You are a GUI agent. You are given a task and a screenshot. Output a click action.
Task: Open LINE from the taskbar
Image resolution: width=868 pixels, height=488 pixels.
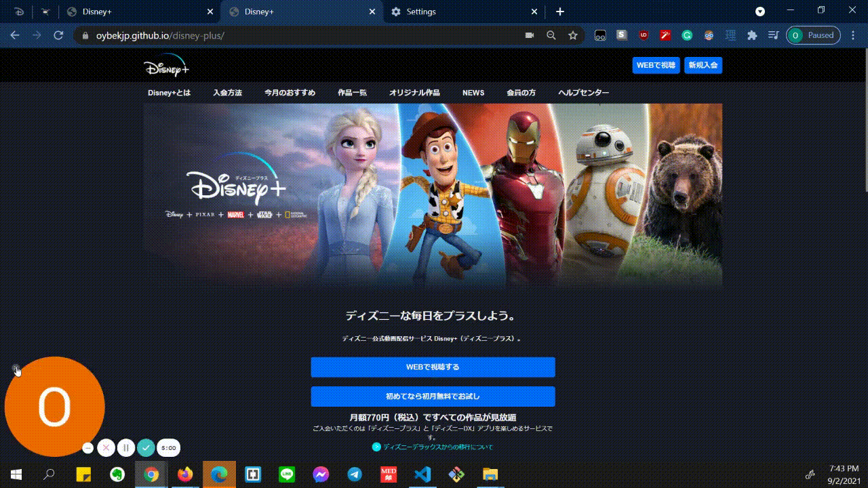pos(287,474)
